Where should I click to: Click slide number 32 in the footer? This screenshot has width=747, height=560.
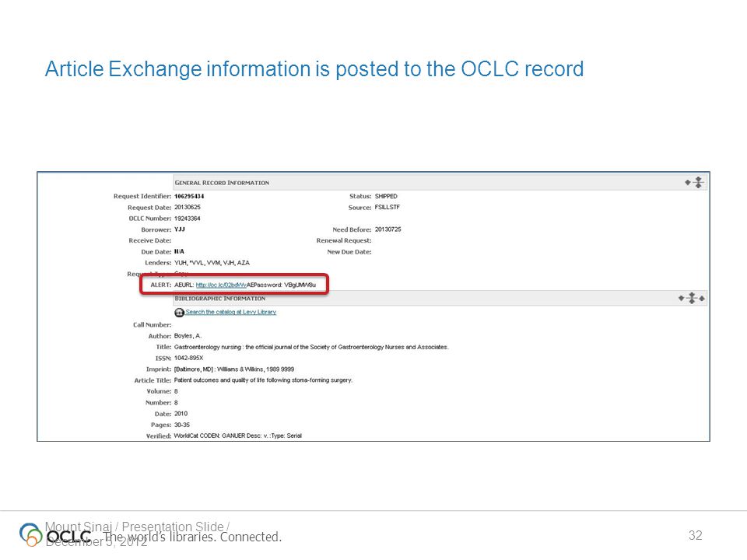pos(696,535)
